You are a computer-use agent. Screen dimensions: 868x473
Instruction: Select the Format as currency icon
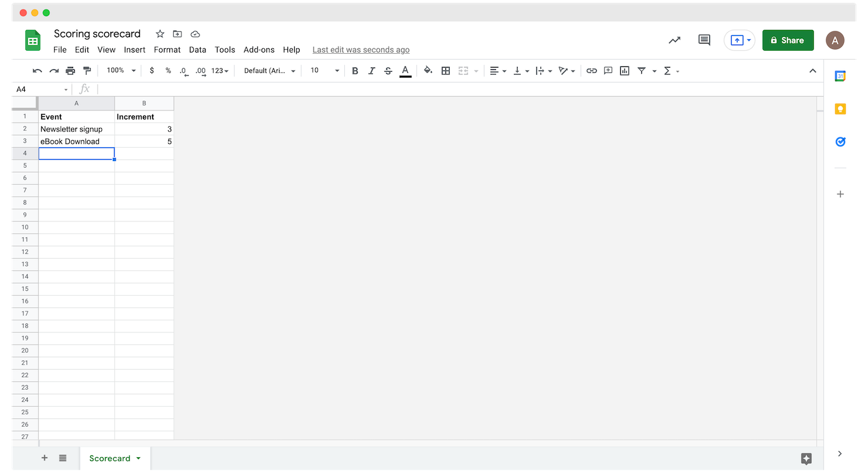[x=152, y=71]
